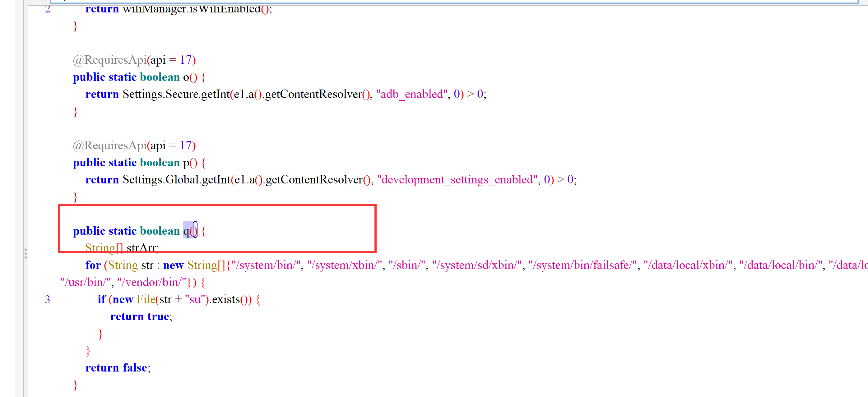Click the "/sbin/" path string
The height and width of the screenshot is (397, 868).
tap(407, 265)
